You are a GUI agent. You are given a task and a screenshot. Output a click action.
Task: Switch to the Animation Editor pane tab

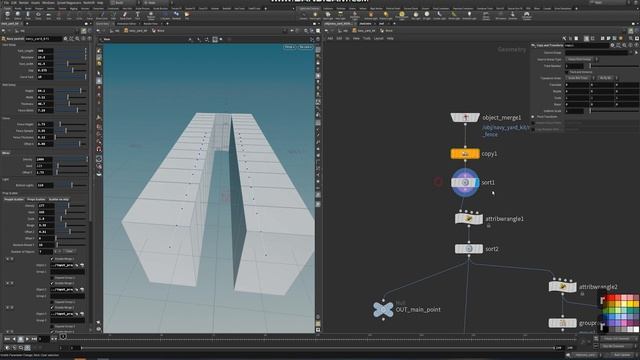pyautogui.click(x=126, y=24)
